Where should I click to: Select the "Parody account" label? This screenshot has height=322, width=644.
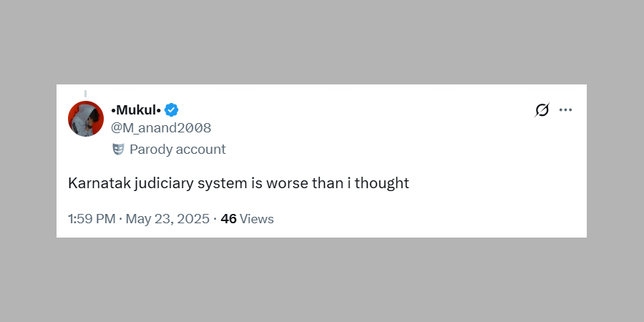pos(177,150)
